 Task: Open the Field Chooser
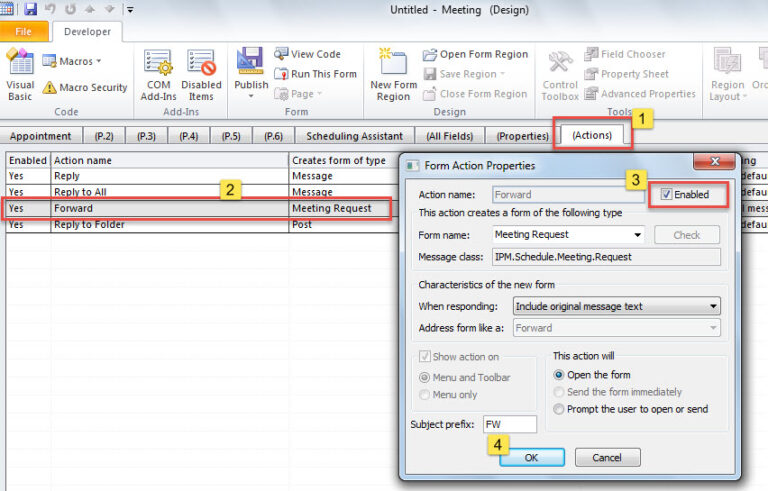625,54
